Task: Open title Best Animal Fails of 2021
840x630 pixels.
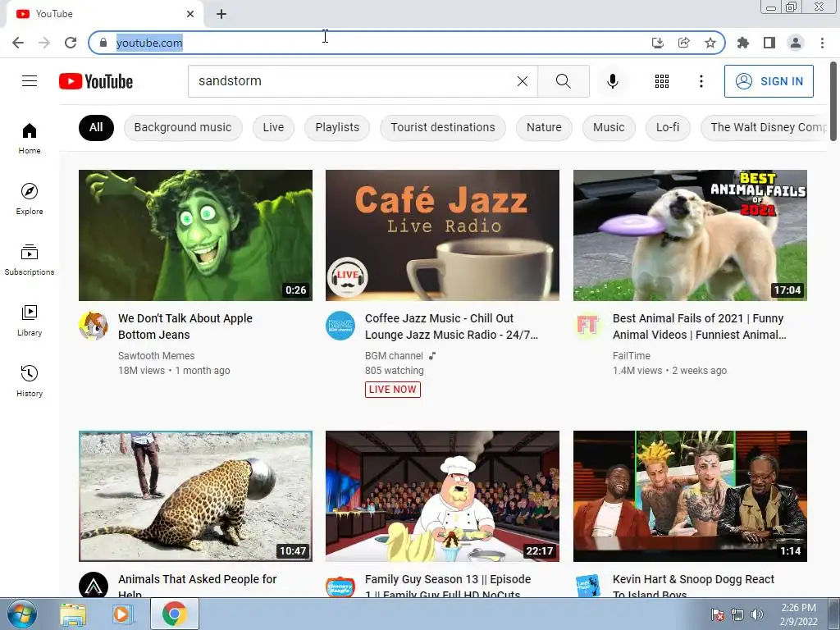Action: point(700,326)
